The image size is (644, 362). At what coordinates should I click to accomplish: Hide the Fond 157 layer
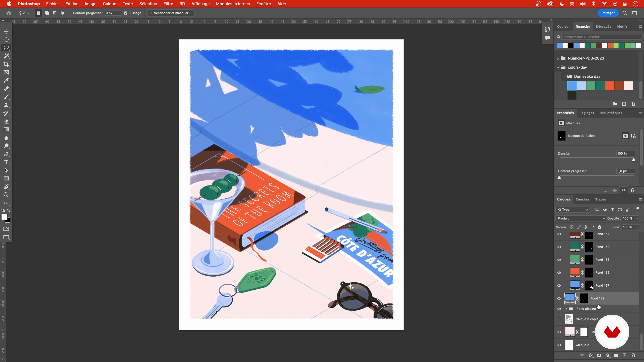tap(559, 234)
